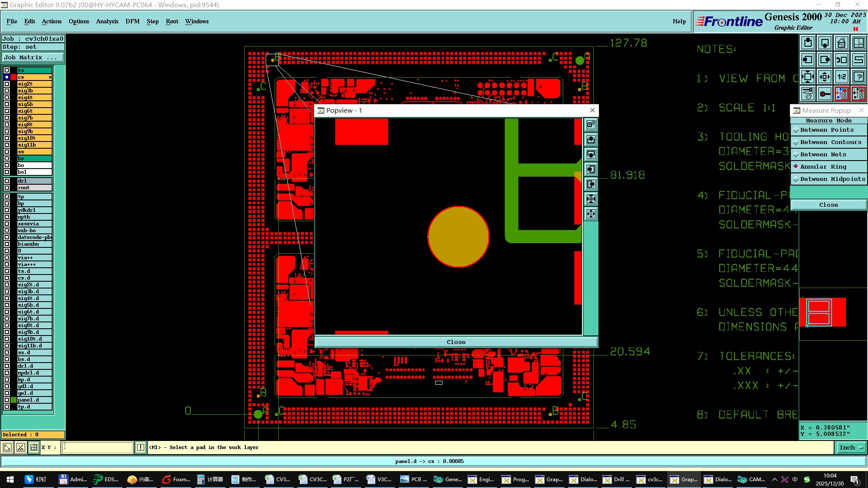Click the wrench and palette tools icon
Screen dimensions: 868x488
pos(808,94)
